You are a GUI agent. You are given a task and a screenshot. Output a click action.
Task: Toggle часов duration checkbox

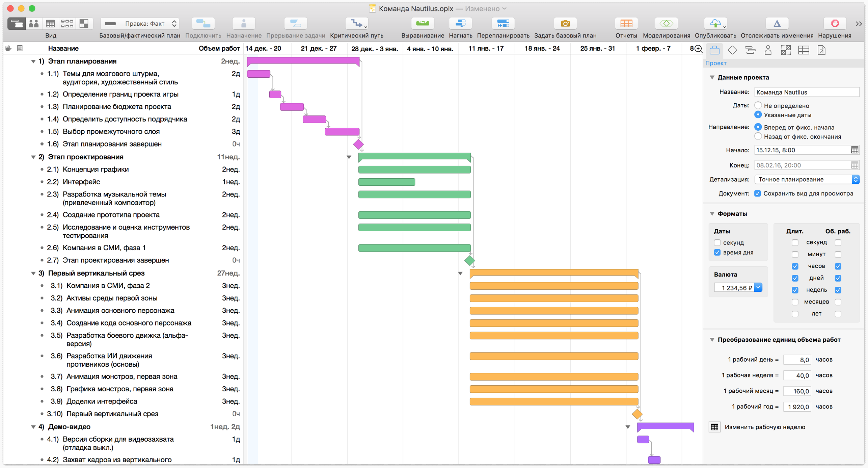795,266
